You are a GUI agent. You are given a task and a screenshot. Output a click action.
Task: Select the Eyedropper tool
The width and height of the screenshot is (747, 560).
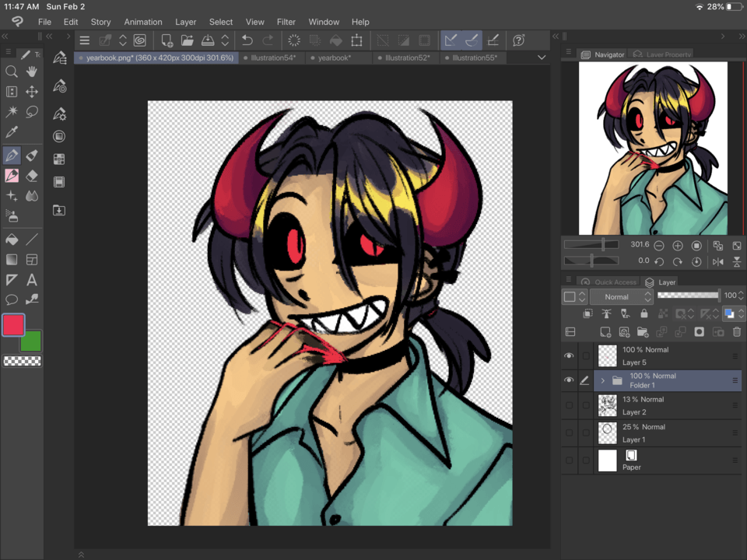click(12, 133)
